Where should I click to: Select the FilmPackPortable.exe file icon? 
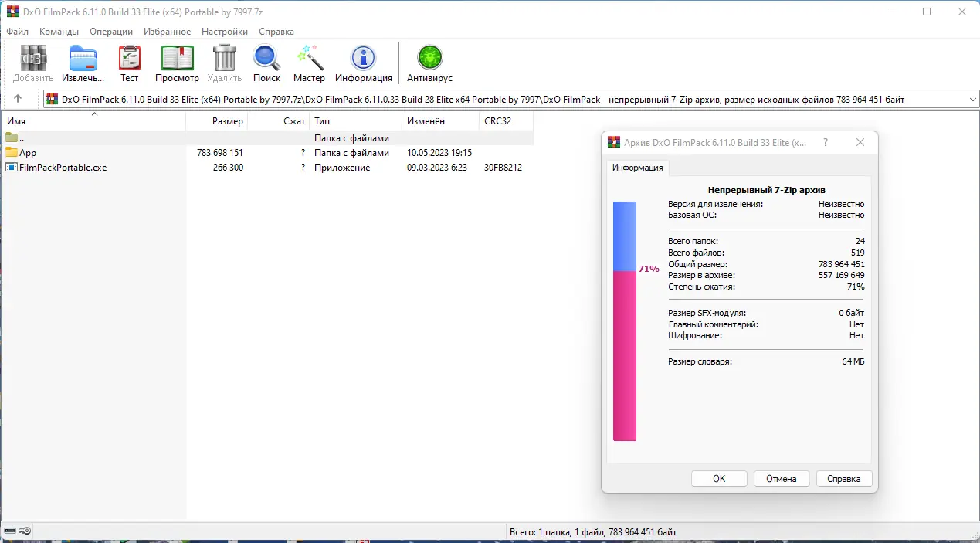(12, 168)
